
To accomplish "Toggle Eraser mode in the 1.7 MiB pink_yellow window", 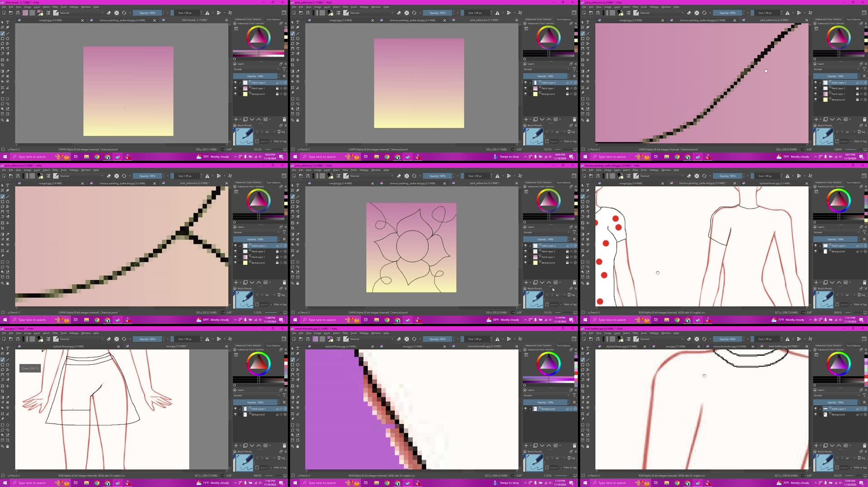I will 399,13.
